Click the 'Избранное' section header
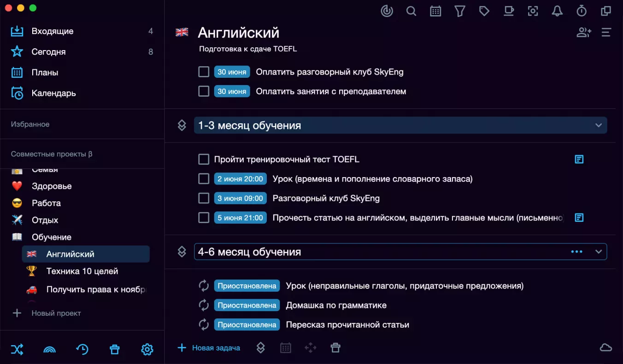Image resolution: width=623 pixels, height=364 pixels. pyautogui.click(x=30, y=124)
